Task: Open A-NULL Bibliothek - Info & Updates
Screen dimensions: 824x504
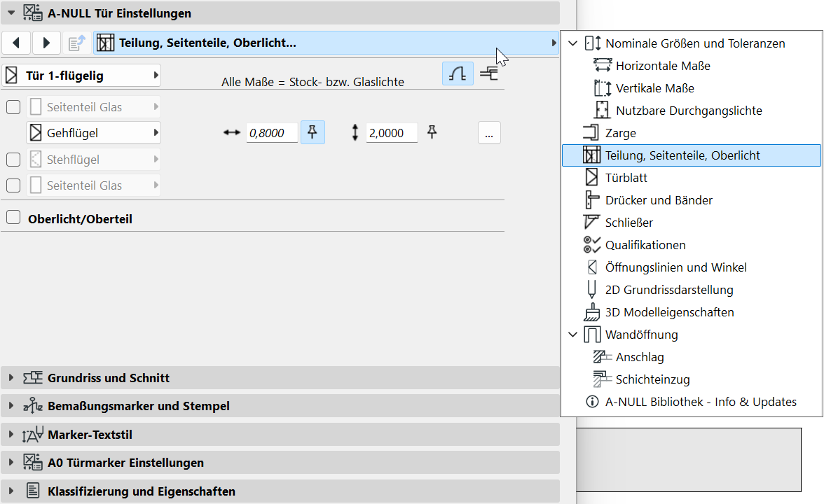Action: tap(701, 402)
